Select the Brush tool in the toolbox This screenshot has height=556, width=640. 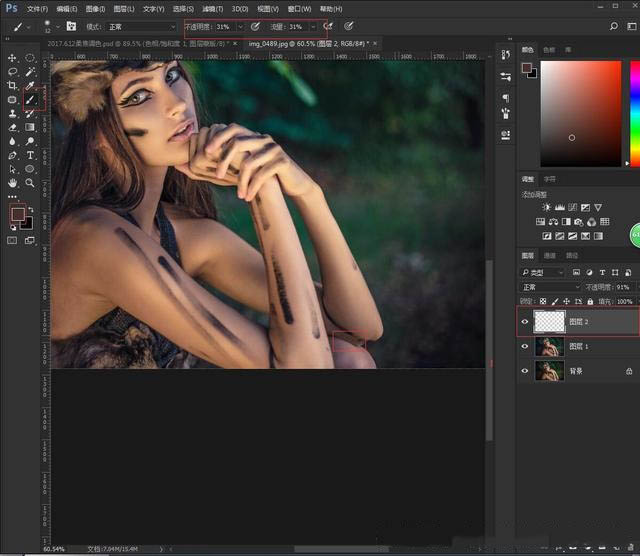(31, 100)
